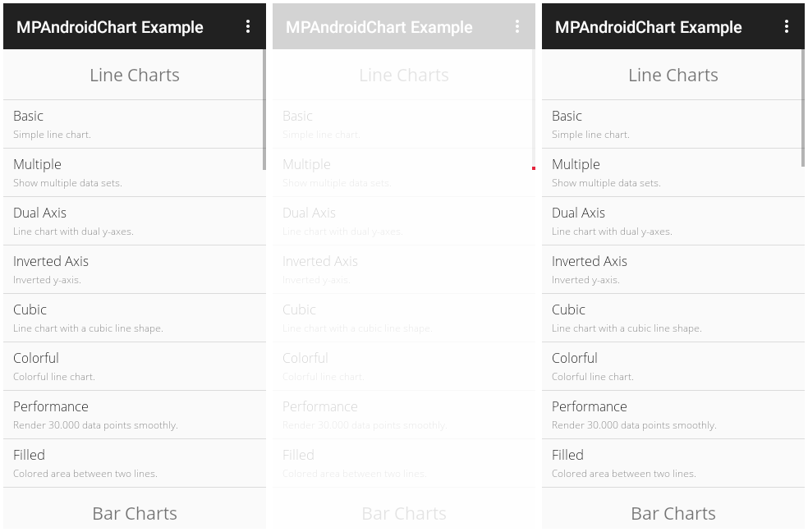Open overflow menu in faded middle panel

click(517, 26)
